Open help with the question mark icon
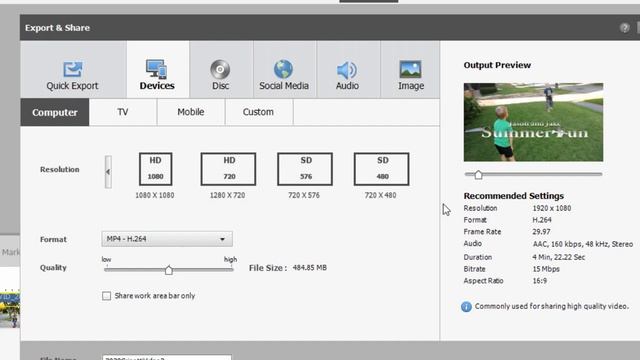This screenshot has height=360, width=640. coord(624,28)
